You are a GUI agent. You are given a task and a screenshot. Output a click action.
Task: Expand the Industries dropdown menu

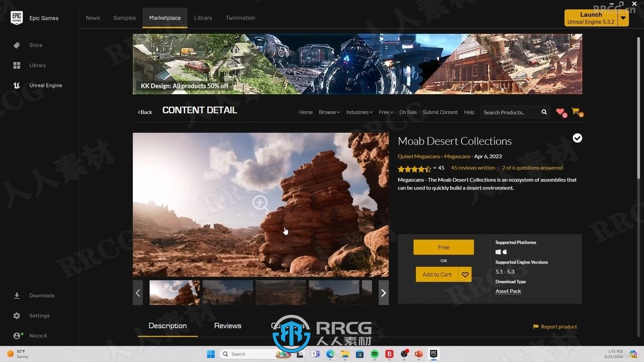pyautogui.click(x=359, y=112)
